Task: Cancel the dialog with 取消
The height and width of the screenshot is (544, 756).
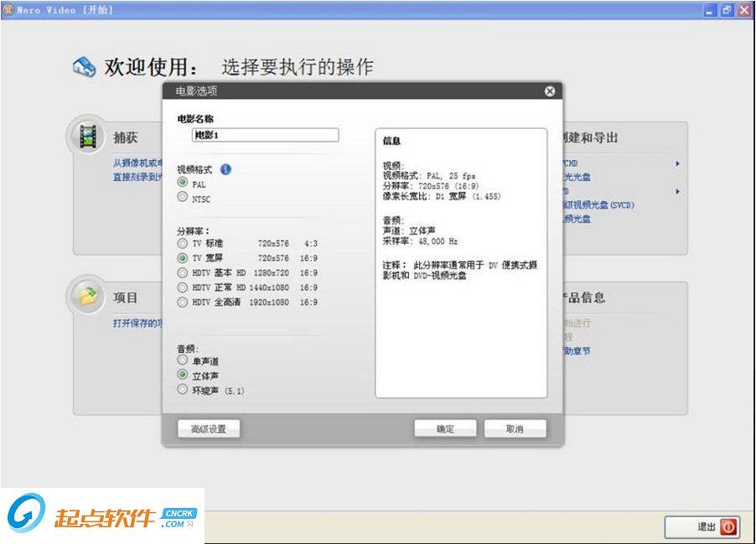Action: [515, 428]
